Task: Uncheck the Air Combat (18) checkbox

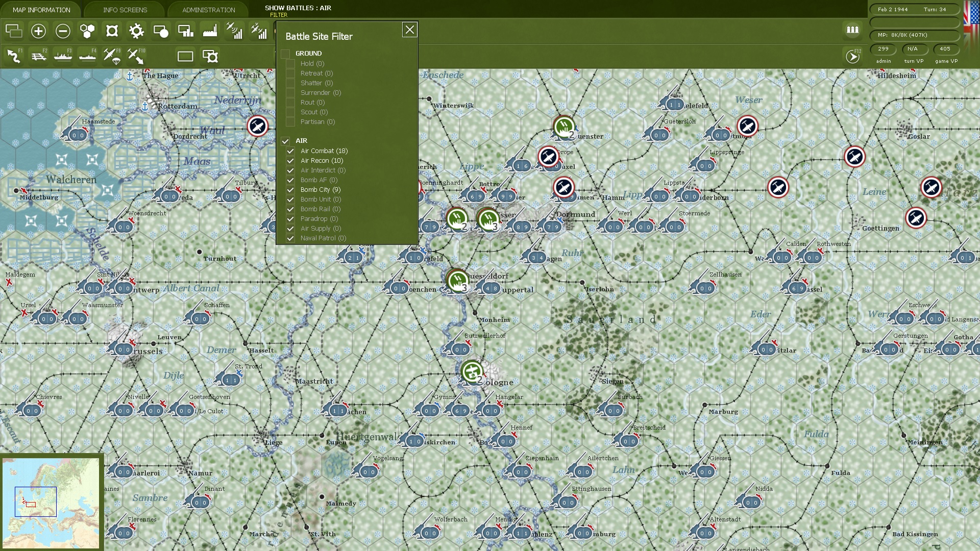Action: tap(290, 151)
